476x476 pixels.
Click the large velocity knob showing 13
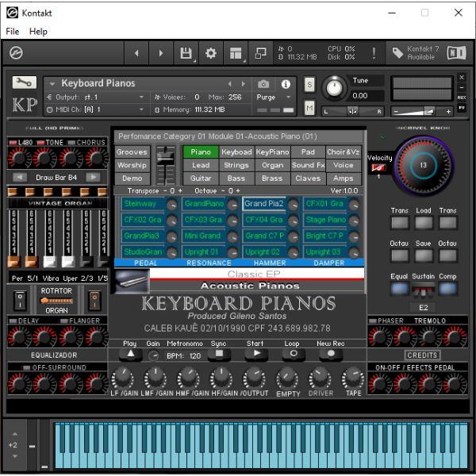423,166
